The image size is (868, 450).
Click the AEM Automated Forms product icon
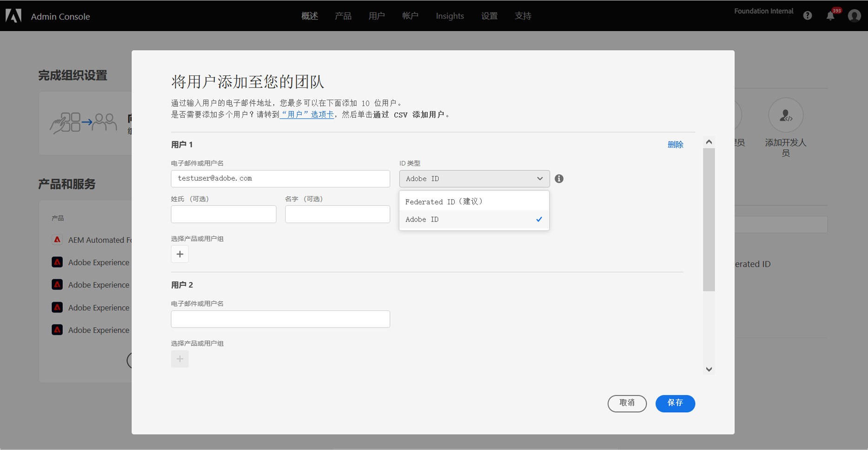(57, 240)
